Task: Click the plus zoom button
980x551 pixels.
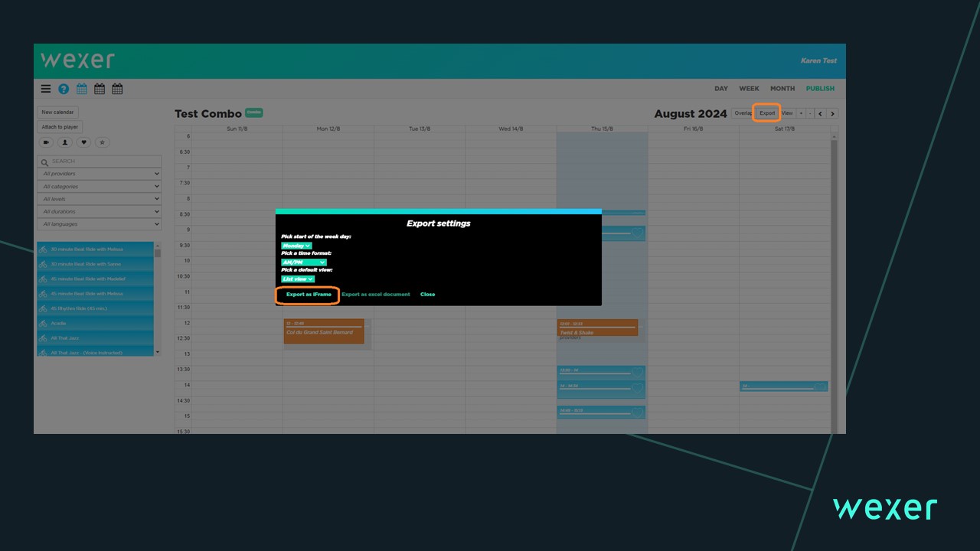Action: point(801,113)
